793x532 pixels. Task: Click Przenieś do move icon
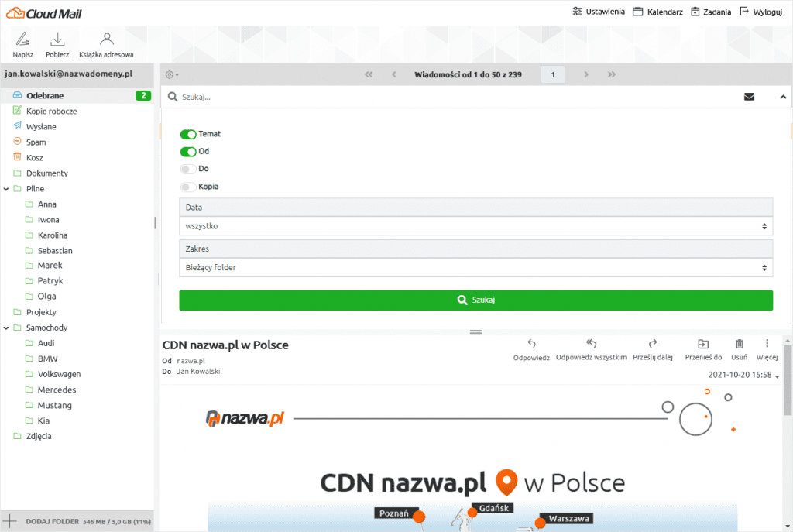click(x=703, y=349)
